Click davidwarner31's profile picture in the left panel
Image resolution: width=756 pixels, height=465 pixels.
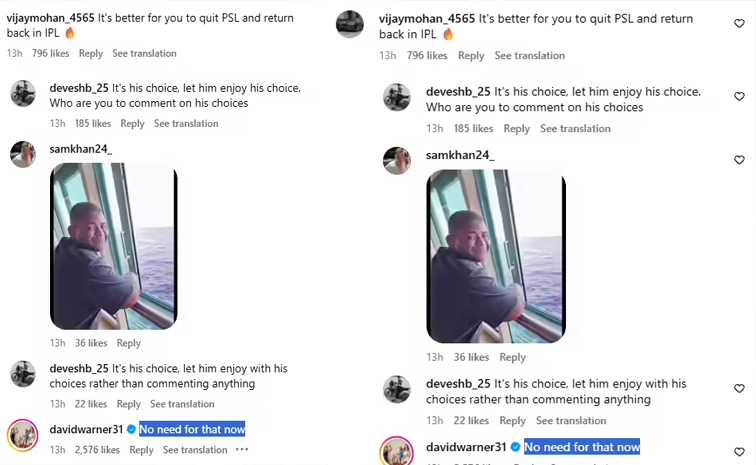click(x=23, y=436)
